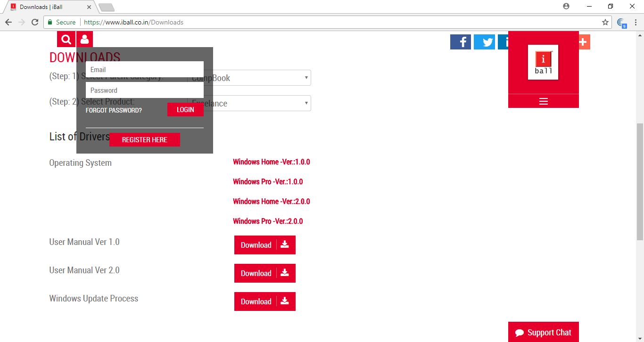The width and height of the screenshot is (644, 342).
Task: Click the Operating System label
Action: (80, 163)
